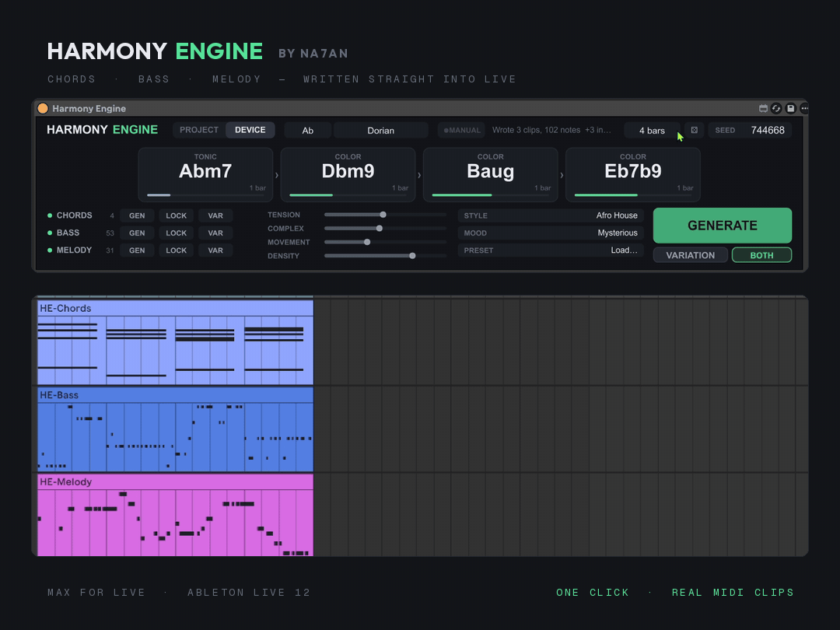Toggle the BASS green status dot
Image resolution: width=840 pixels, height=630 pixels.
click(x=50, y=233)
